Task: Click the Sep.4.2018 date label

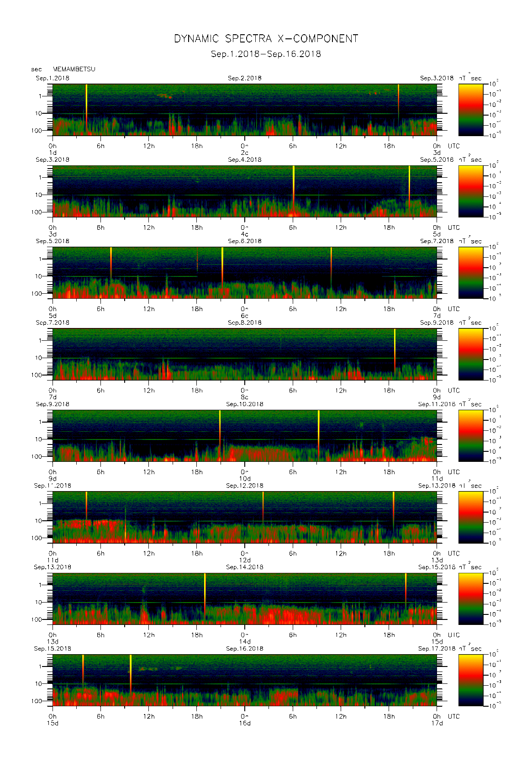Action: pyautogui.click(x=245, y=159)
